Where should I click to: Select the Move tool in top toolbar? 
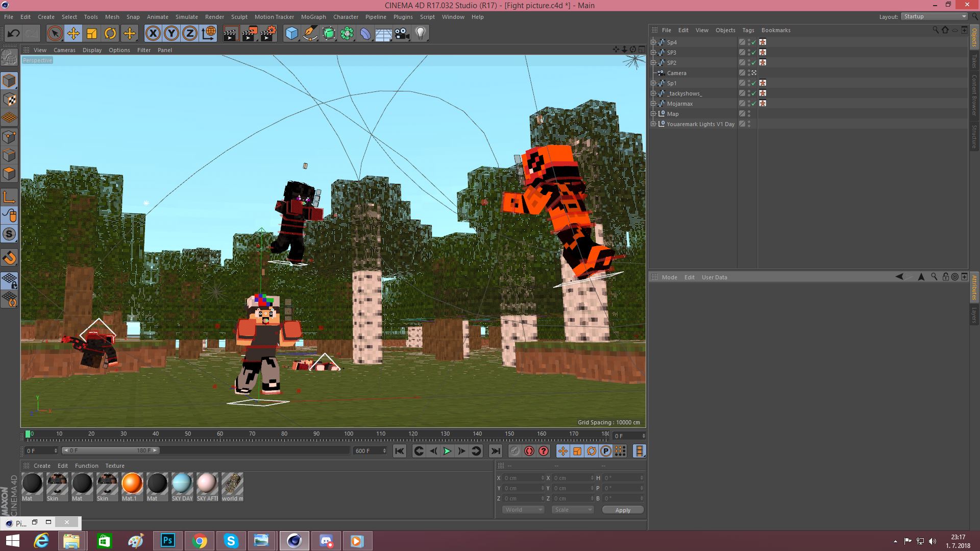pyautogui.click(x=73, y=34)
